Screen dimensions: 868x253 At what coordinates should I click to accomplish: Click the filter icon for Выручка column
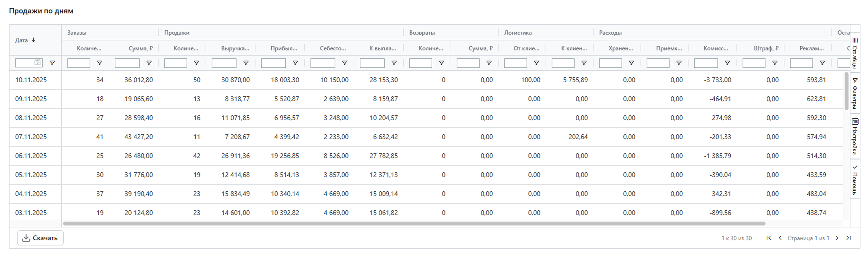[x=246, y=63]
